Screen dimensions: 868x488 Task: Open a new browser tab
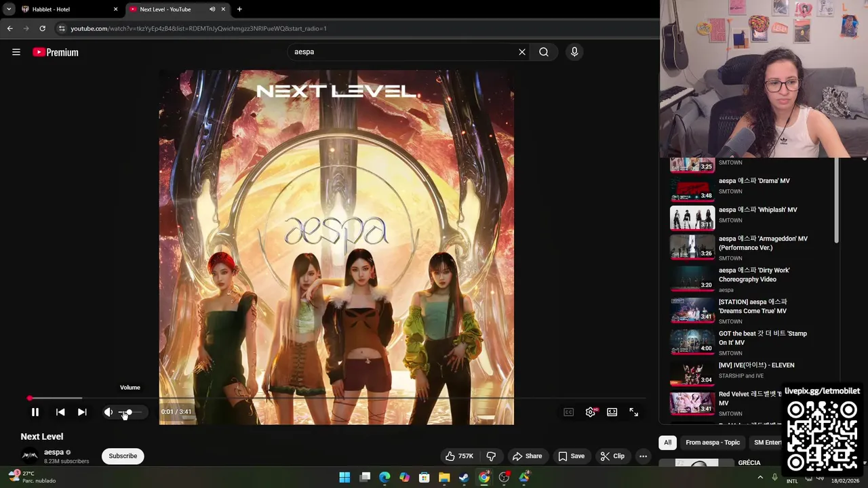(239, 9)
